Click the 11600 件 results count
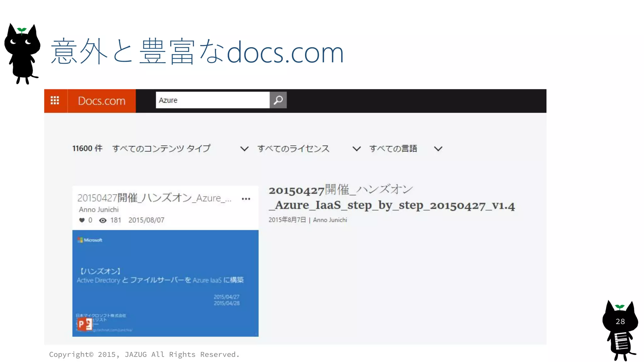This screenshot has width=644, height=362. coord(87,148)
